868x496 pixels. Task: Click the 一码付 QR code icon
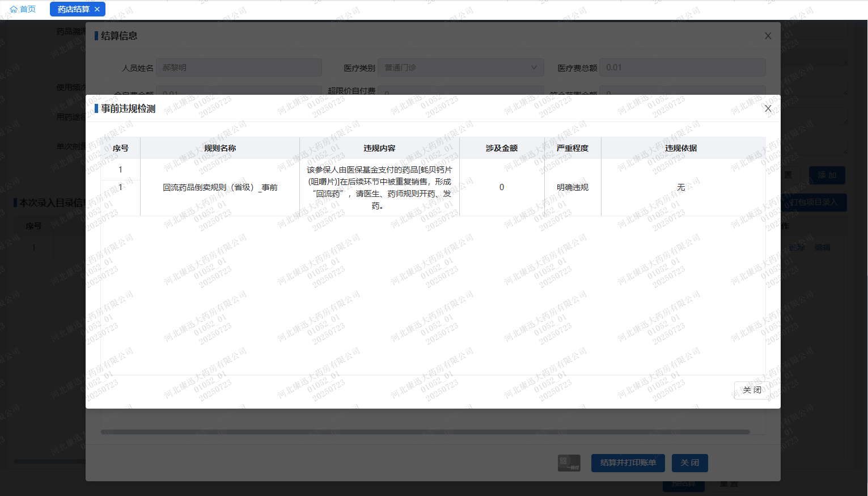[569, 463]
